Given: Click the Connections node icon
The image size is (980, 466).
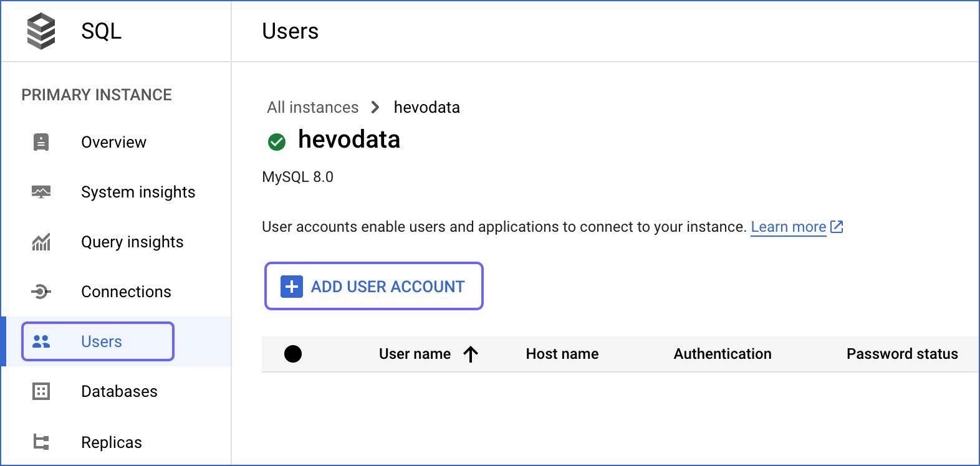Looking at the screenshot, I should (x=41, y=292).
